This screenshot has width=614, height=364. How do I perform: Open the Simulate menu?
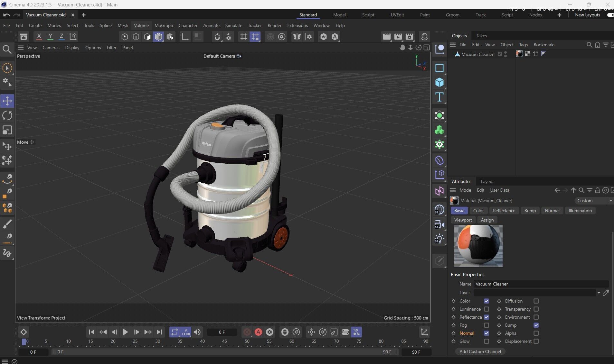point(233,25)
